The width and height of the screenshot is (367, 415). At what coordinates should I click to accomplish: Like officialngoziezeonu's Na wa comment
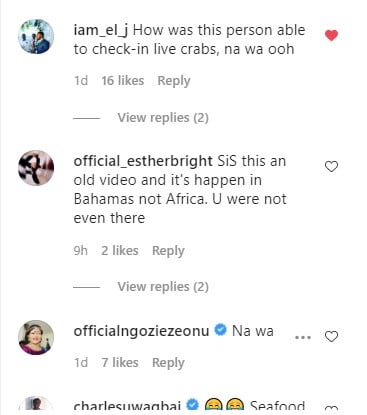(331, 336)
